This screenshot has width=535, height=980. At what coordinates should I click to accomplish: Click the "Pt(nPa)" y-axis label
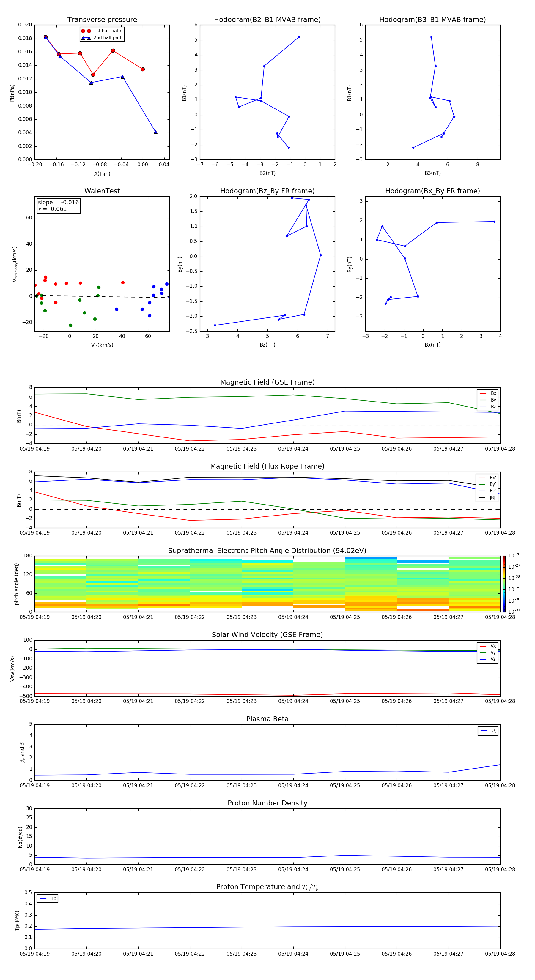12,93
